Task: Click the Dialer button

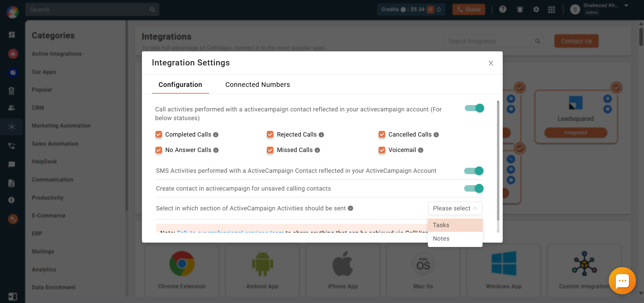Action: (x=469, y=9)
